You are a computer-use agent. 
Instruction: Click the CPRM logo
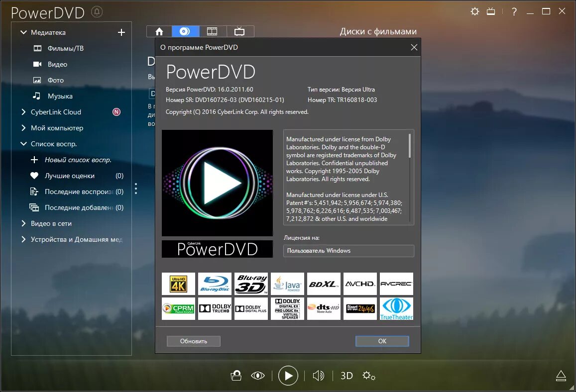tap(179, 309)
